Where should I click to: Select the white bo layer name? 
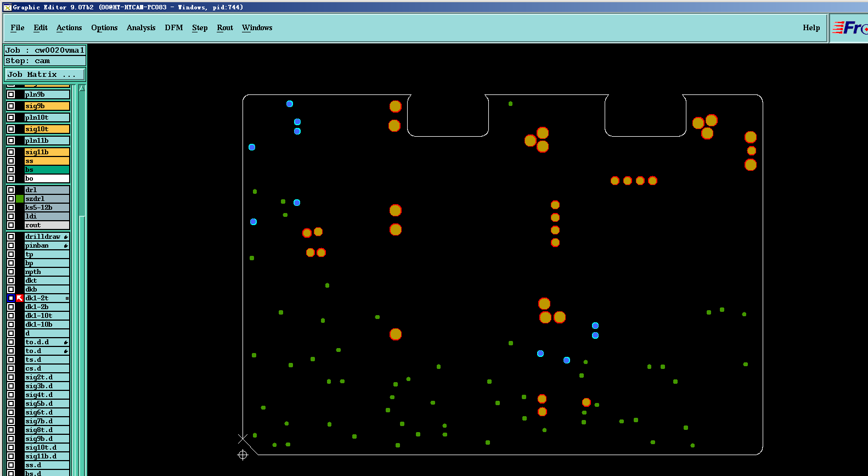pyautogui.click(x=47, y=178)
